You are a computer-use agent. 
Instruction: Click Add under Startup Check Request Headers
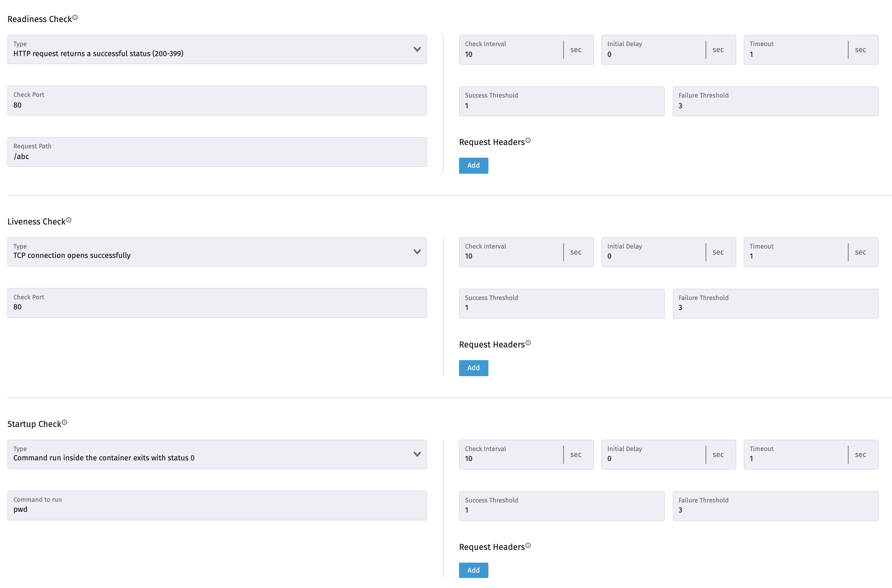click(x=473, y=570)
